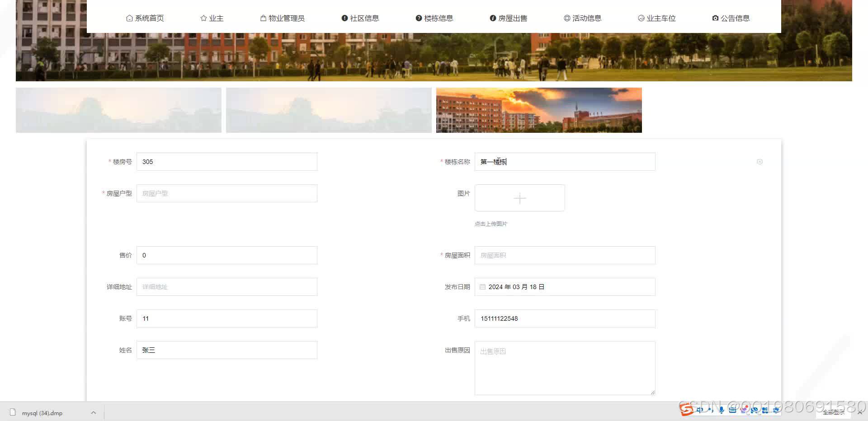The image size is (868, 421).
Task: Click the mysql (34).dmp download item
Action: (42, 413)
